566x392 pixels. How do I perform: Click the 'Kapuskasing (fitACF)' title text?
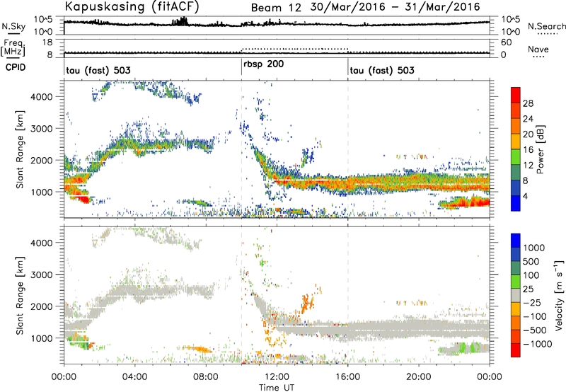coord(132,6)
